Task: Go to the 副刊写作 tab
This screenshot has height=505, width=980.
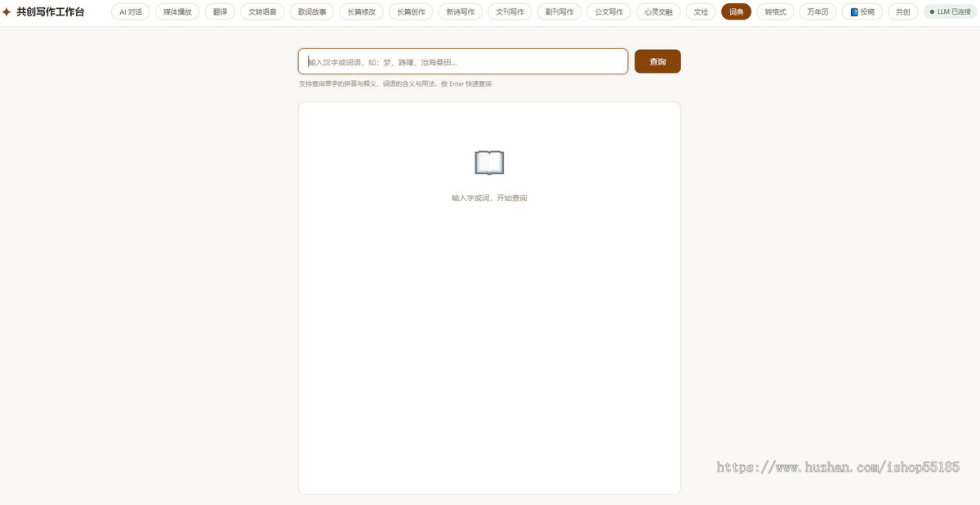Action: tap(559, 12)
